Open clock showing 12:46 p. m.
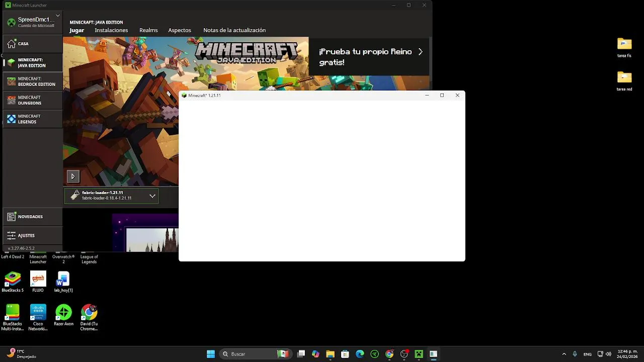 tap(627, 354)
